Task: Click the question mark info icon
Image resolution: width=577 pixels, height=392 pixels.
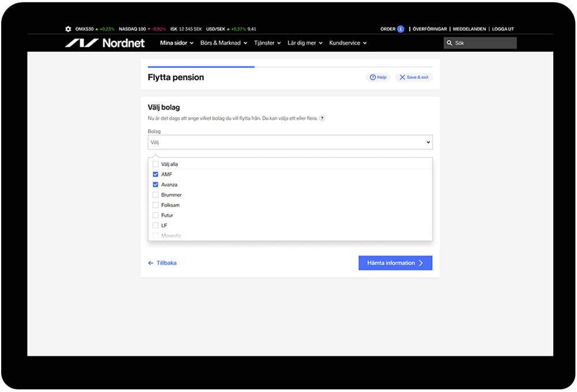Action: click(x=322, y=118)
